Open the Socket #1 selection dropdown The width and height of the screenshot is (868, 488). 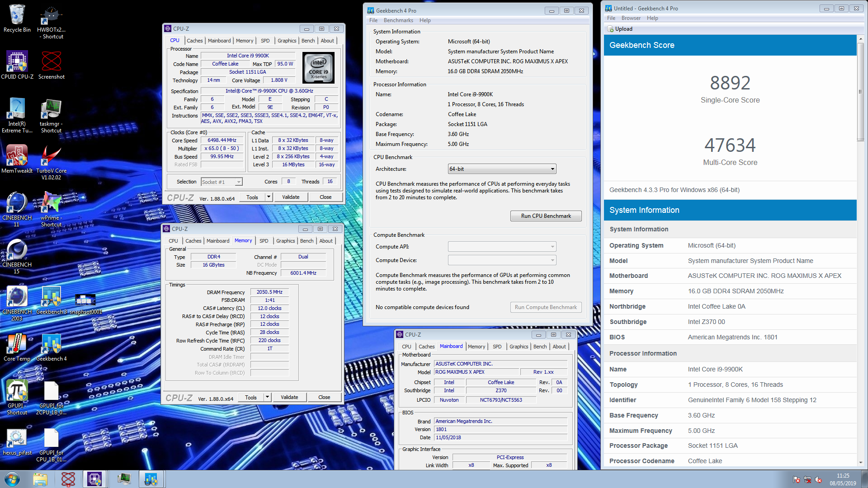point(222,182)
